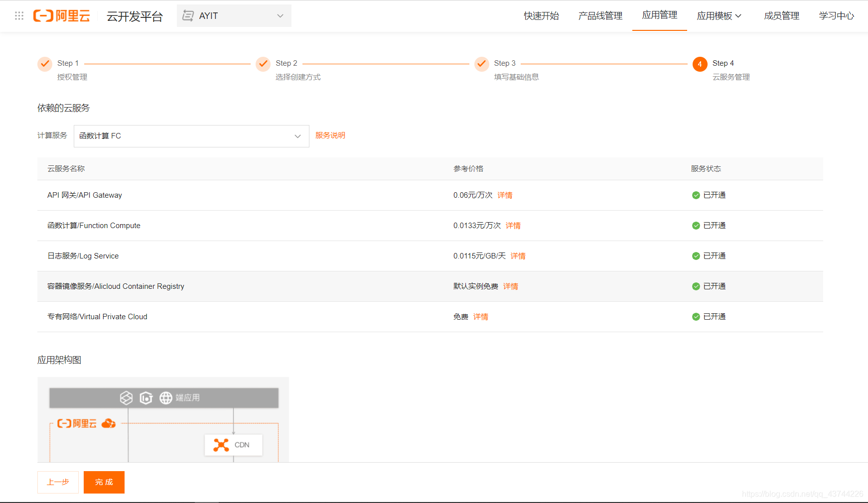The height and width of the screenshot is (503, 868).
Task: Click 专有网络/Virtual Private Cloud row name
Action: tap(97, 317)
